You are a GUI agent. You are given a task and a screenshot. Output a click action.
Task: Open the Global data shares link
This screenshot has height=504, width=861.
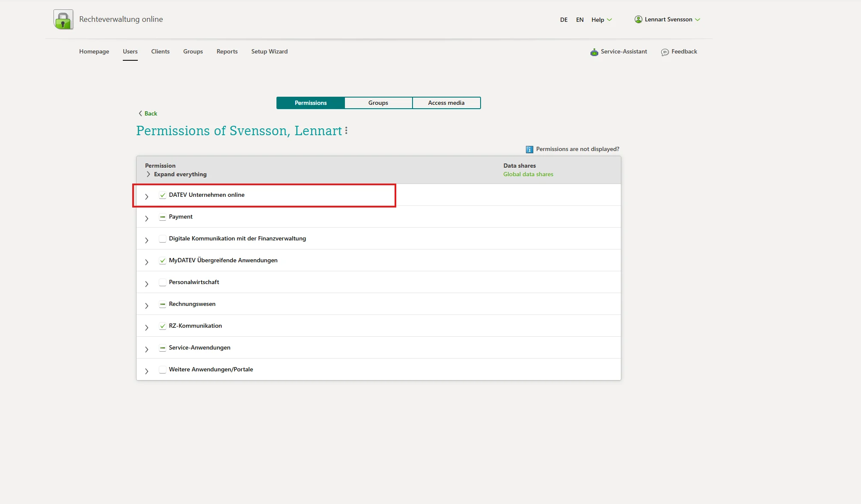[x=528, y=174]
